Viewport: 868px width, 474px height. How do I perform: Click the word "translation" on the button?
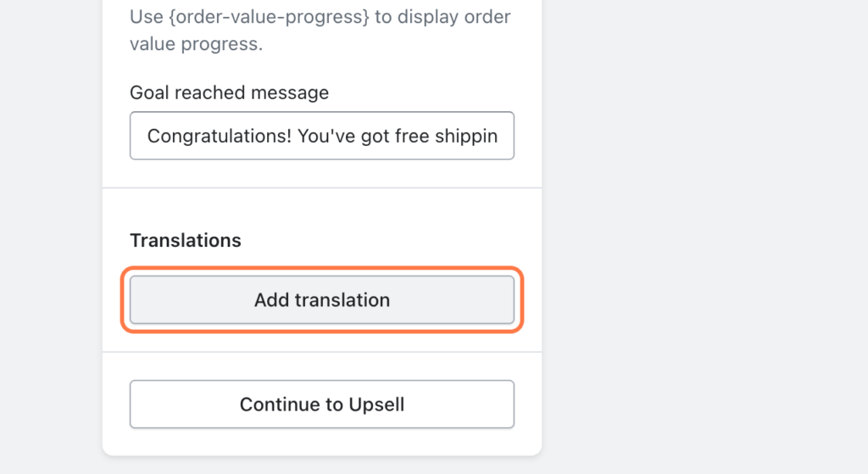click(x=342, y=300)
